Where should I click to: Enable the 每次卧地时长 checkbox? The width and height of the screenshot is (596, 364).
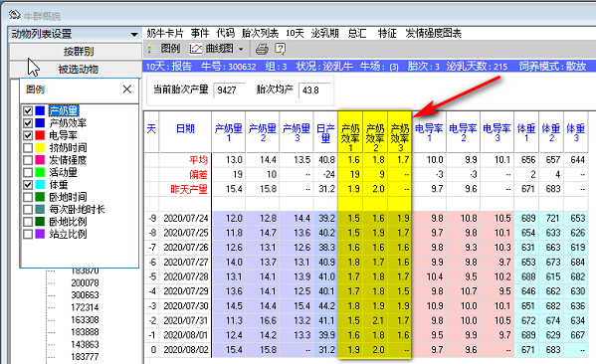point(28,210)
